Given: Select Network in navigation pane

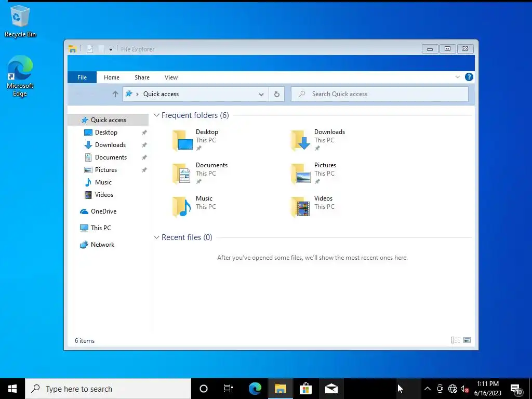Looking at the screenshot, I should click(x=102, y=245).
